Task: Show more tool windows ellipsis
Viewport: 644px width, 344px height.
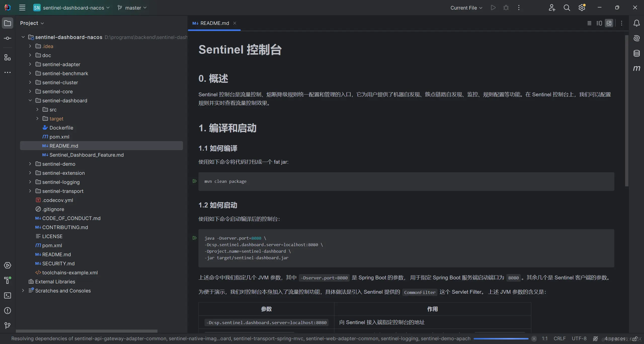Action: point(8,72)
